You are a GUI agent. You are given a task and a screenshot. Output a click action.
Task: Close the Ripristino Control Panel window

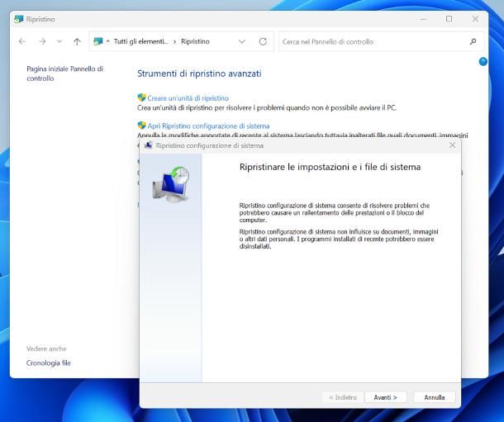pos(475,19)
